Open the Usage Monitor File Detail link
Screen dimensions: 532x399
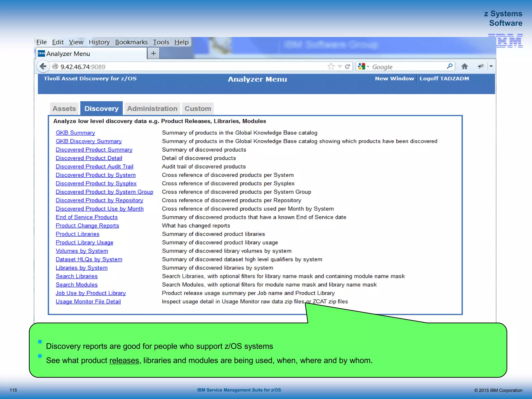[88, 302]
